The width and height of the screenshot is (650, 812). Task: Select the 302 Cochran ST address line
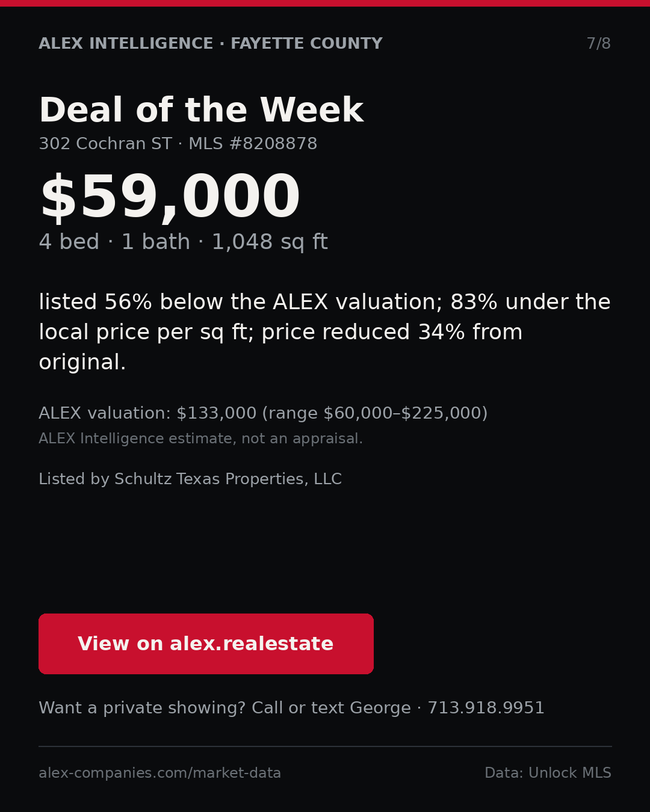(x=105, y=144)
